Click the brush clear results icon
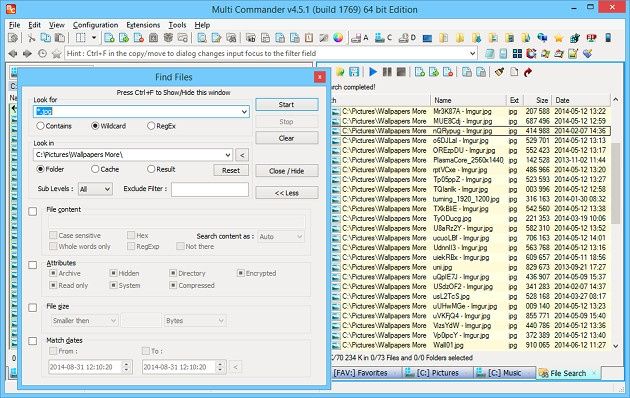 point(499,72)
